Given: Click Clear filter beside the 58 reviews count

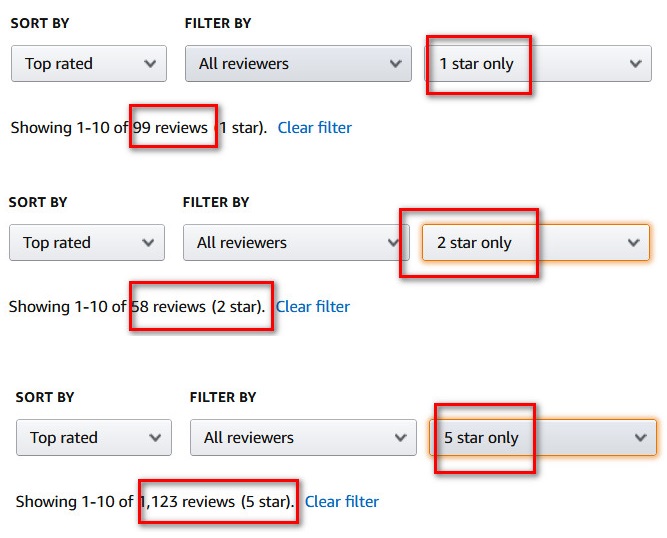Looking at the screenshot, I should (312, 307).
